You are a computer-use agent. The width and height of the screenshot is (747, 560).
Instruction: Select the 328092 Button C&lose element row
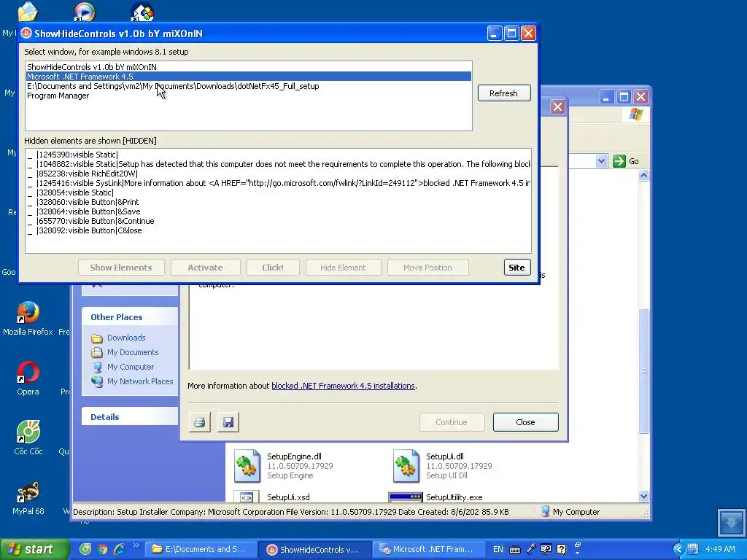(x=278, y=230)
